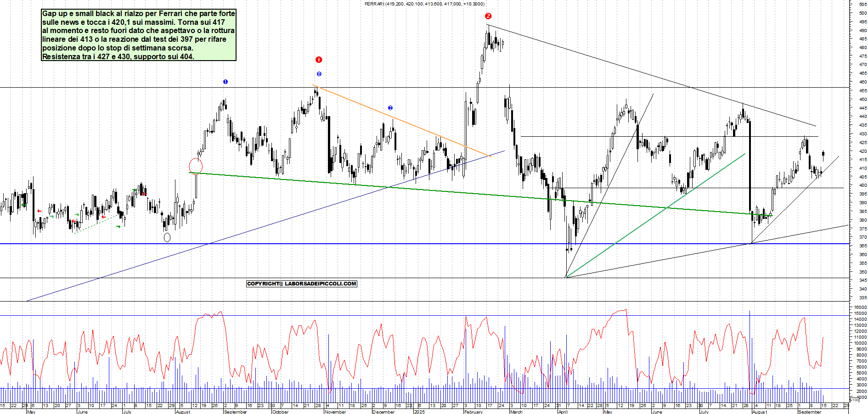Click the tall blue volume spike in late July
Image resolution: width=868 pixels, height=414 pixels.
[750, 357]
